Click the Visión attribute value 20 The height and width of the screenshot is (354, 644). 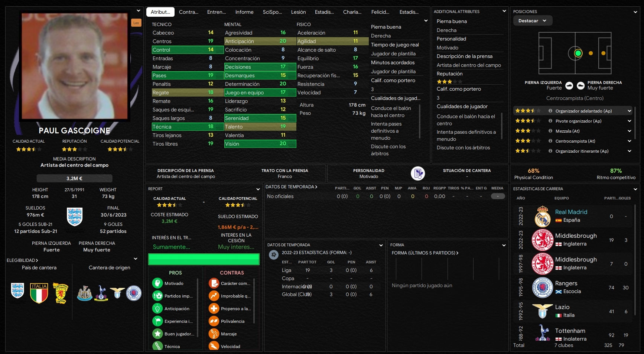(x=283, y=144)
